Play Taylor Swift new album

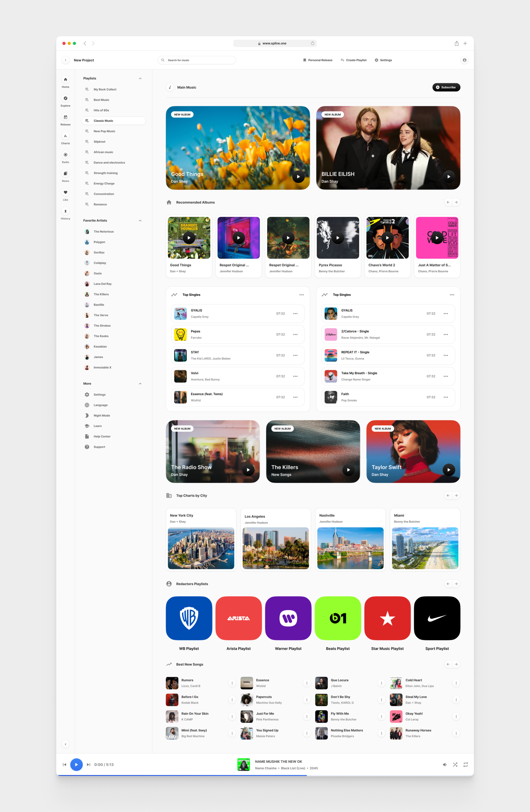[449, 470]
